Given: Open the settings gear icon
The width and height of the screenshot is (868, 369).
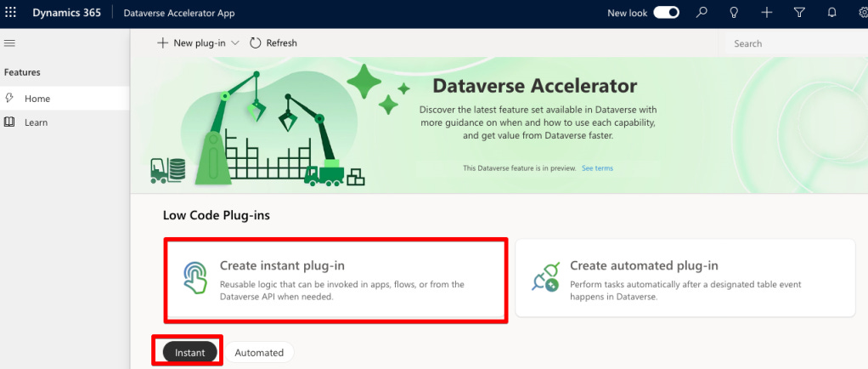Looking at the screenshot, I should click(x=862, y=13).
